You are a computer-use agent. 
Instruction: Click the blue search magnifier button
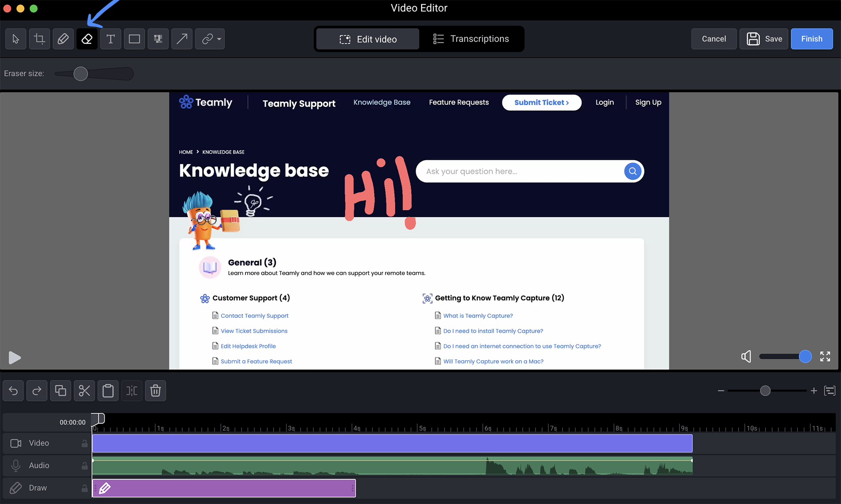(x=632, y=171)
